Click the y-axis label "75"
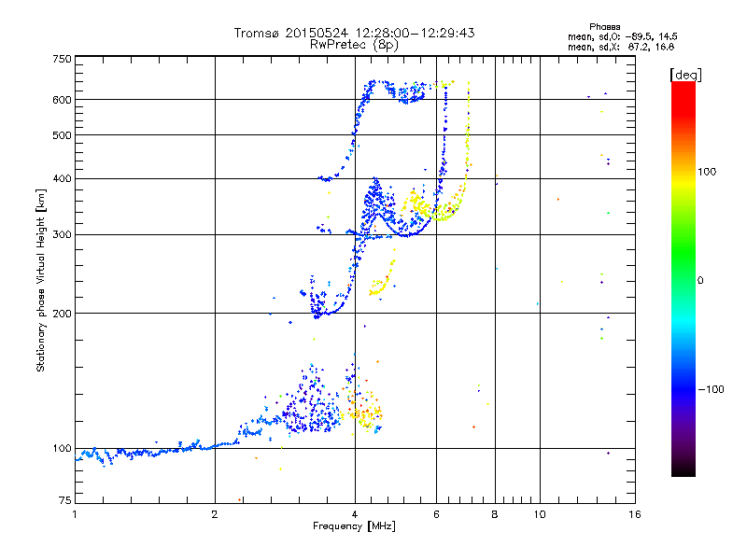 point(65,500)
